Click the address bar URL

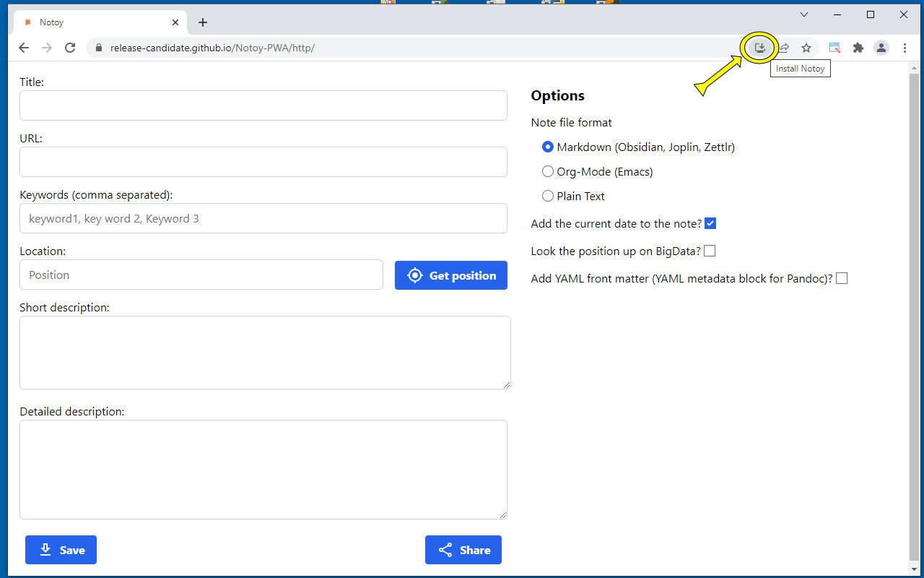point(212,48)
